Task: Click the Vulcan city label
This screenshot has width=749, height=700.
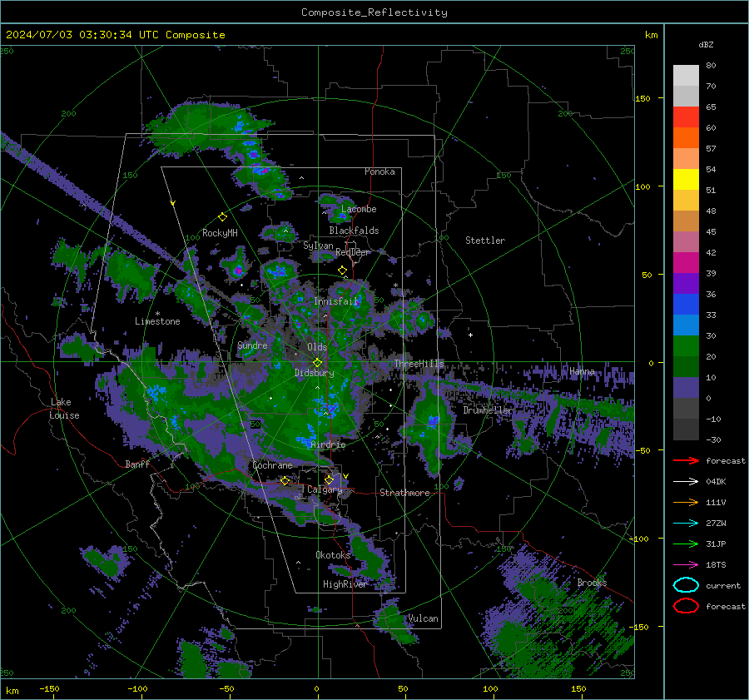Action: coord(424,618)
